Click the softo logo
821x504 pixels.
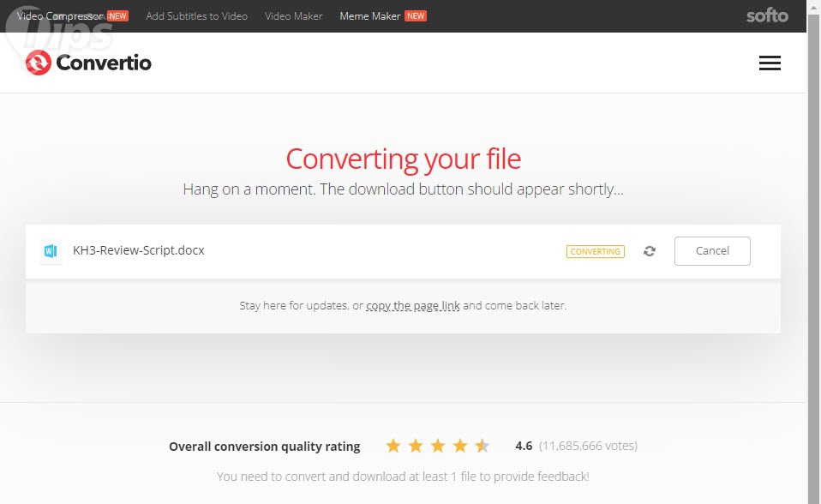767,15
